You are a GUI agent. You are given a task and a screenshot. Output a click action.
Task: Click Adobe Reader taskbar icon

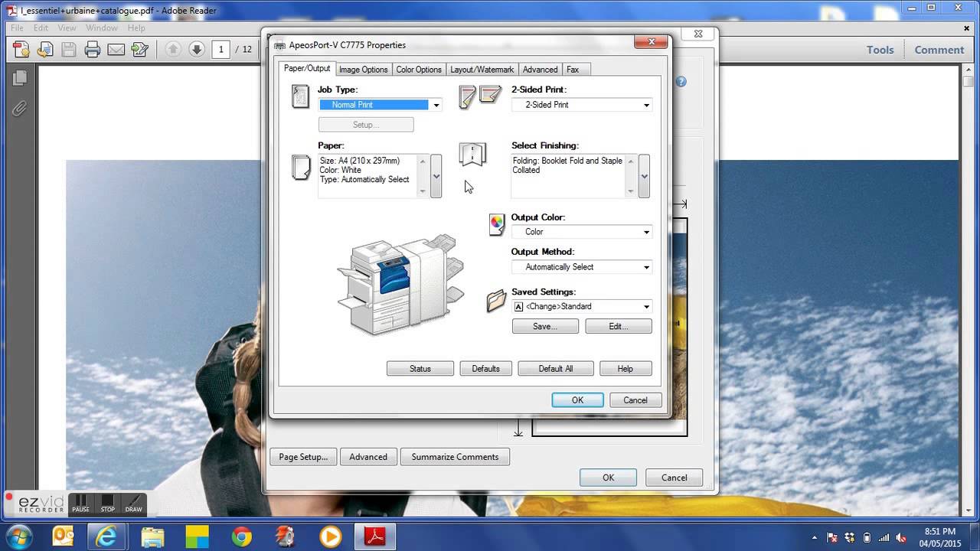[x=375, y=536]
